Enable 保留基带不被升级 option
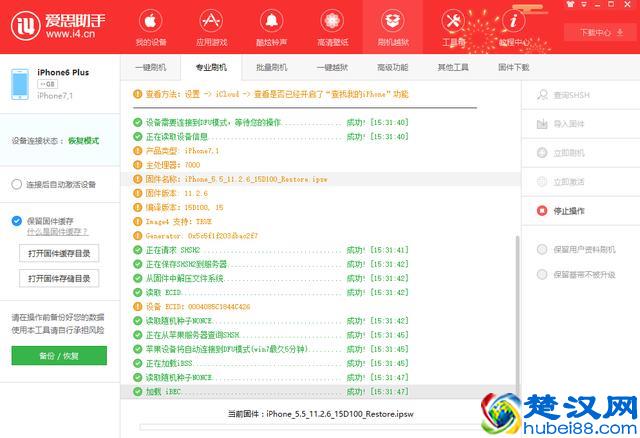This screenshot has width=640, height=438. pos(576,274)
